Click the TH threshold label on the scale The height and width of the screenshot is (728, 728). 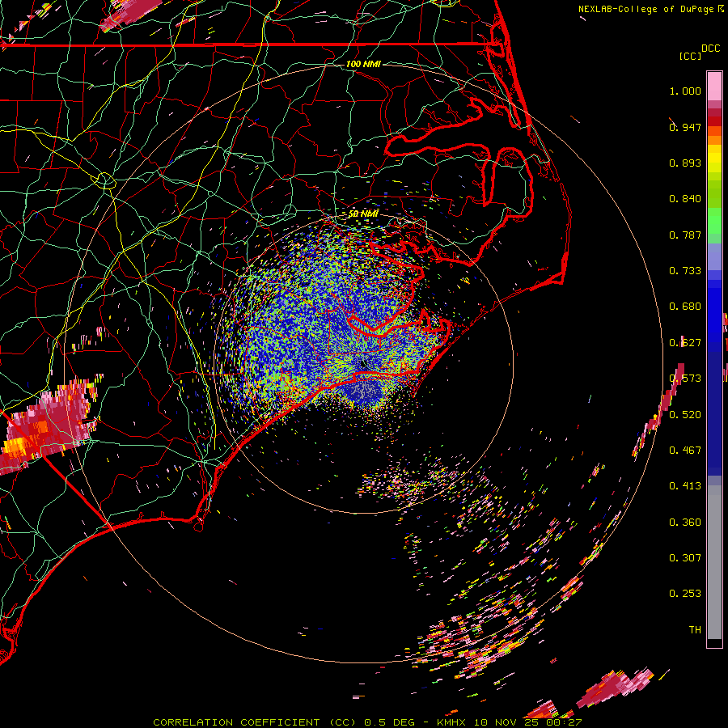pyautogui.click(x=695, y=630)
